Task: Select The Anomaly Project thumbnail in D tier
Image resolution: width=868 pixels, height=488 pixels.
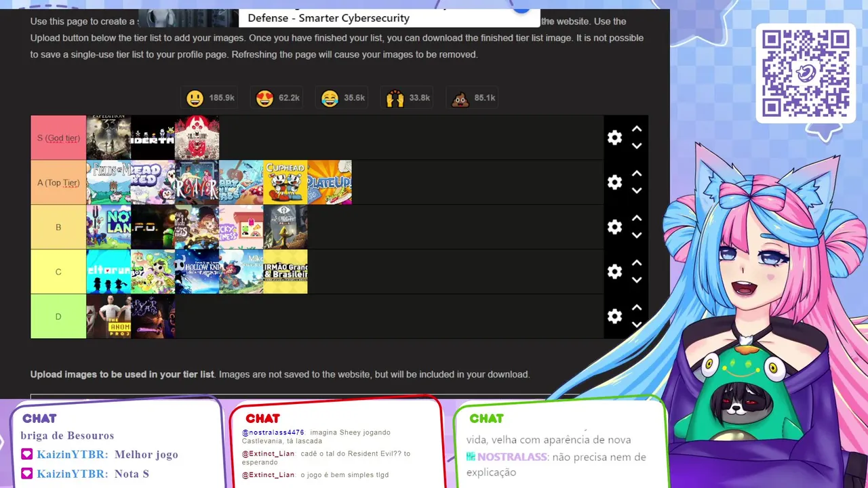Action: (x=108, y=317)
